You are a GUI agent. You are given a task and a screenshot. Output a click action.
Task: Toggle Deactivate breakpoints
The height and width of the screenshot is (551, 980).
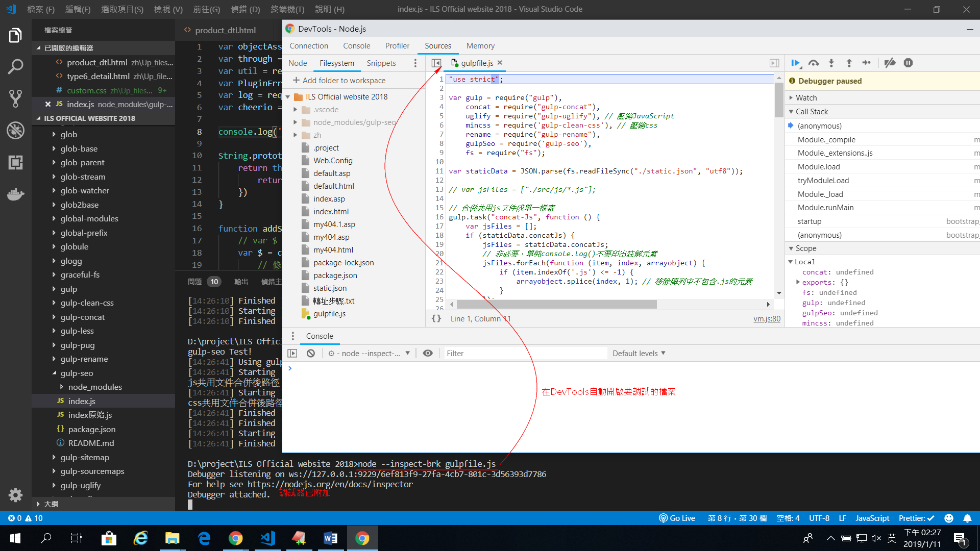pos(890,63)
